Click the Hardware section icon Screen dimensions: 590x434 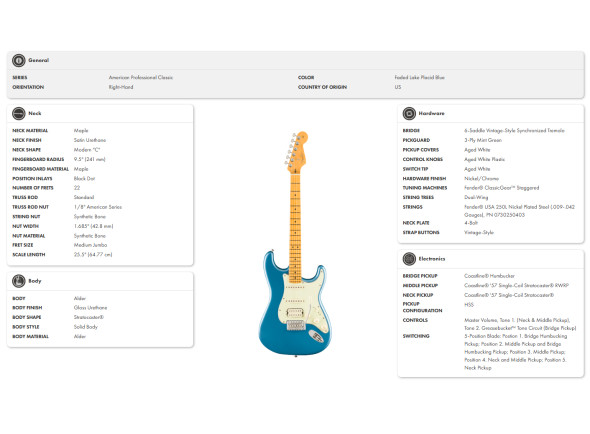click(409, 113)
